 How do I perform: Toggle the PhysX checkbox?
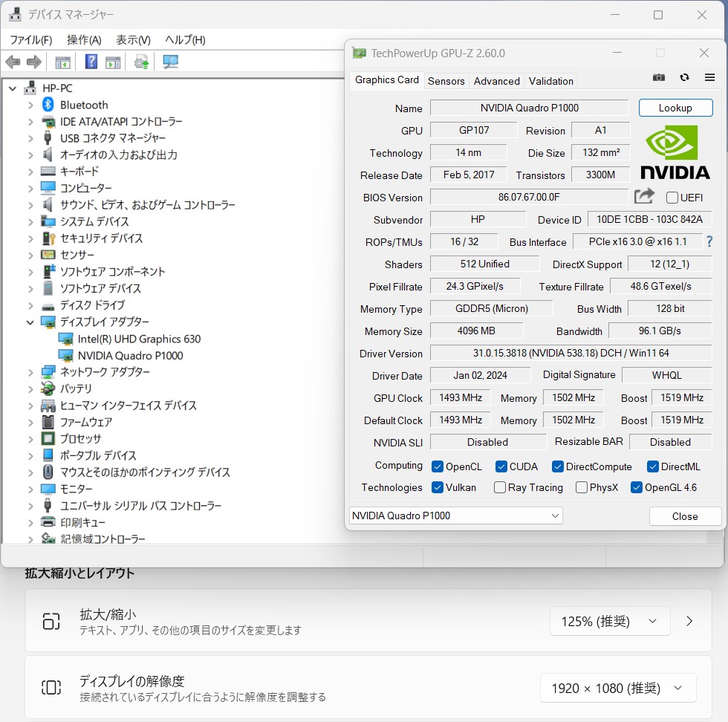point(581,487)
